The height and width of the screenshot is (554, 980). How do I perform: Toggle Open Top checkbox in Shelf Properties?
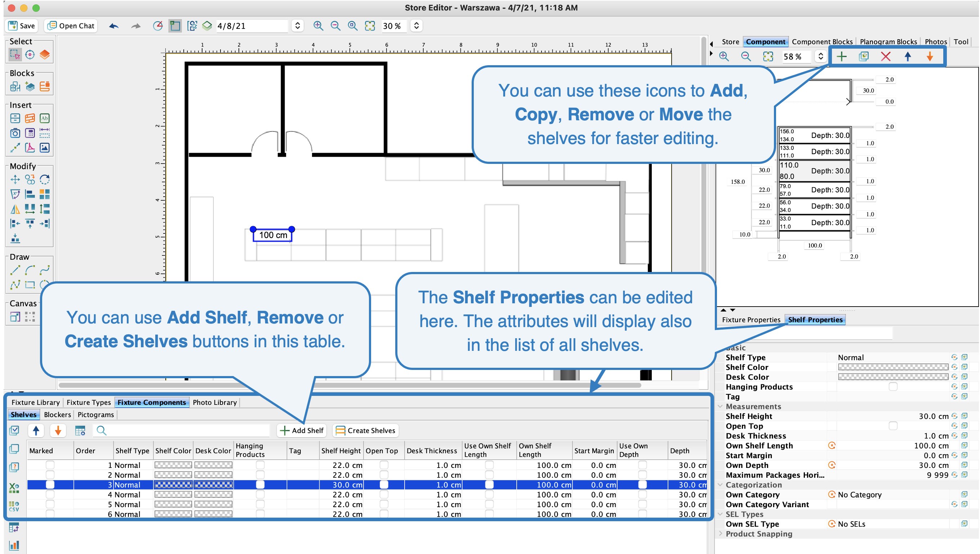click(893, 426)
